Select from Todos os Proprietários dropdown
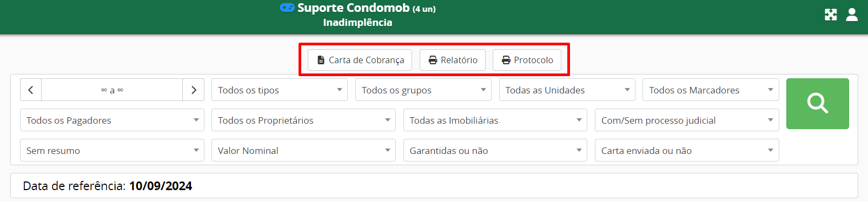 303,120
